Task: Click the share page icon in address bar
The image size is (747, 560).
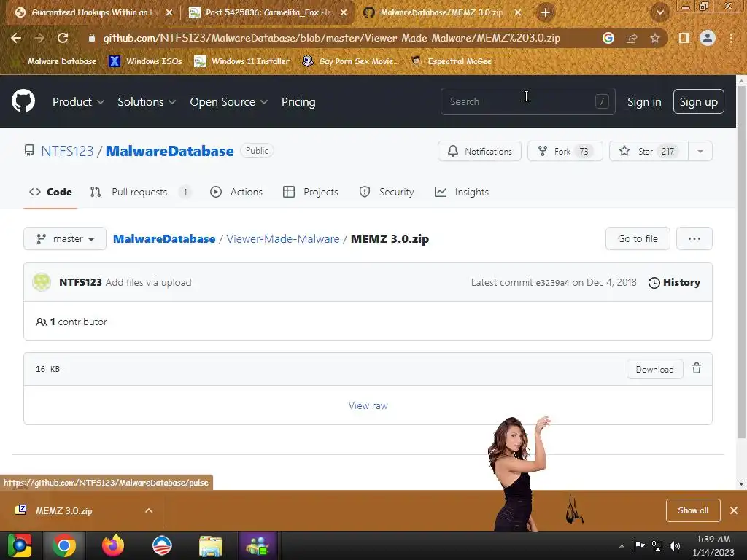Action: 632,38
